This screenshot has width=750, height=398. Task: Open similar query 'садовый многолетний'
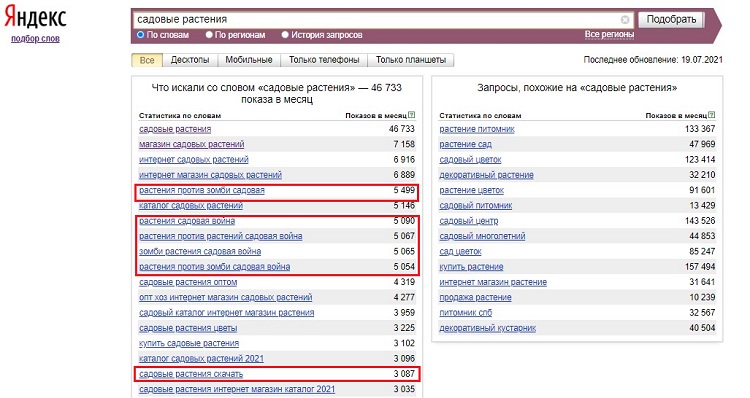coord(483,236)
